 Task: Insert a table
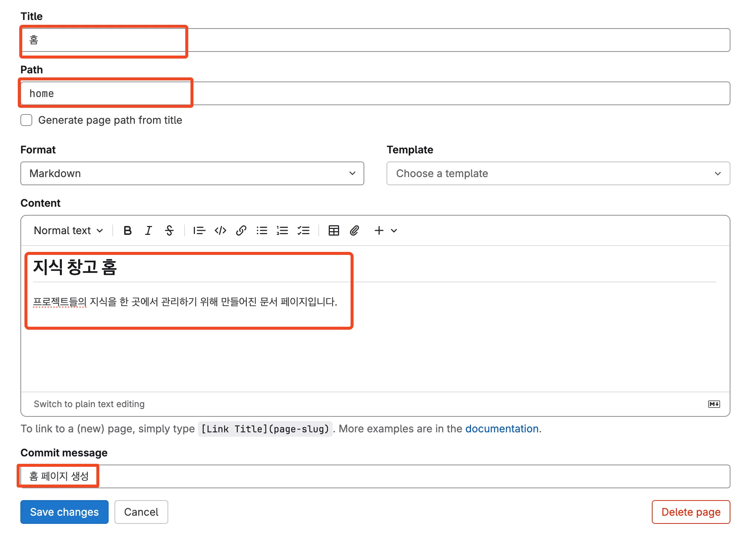click(334, 230)
